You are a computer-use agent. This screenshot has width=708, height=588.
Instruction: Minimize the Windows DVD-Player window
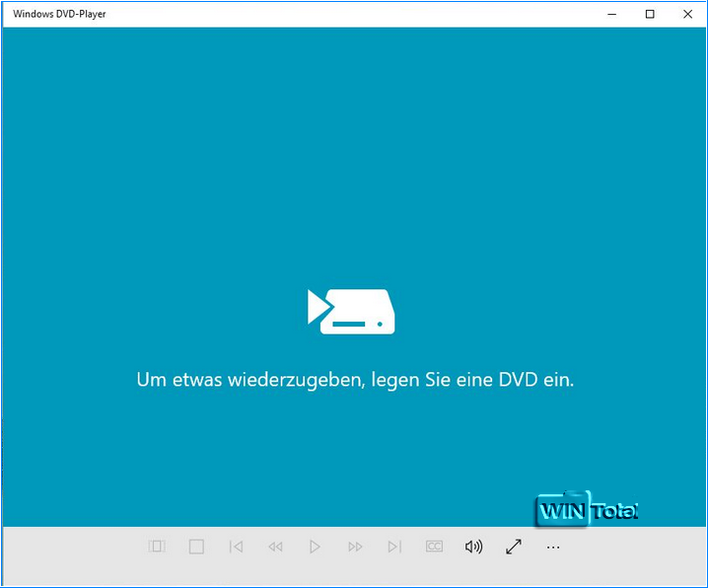611,14
